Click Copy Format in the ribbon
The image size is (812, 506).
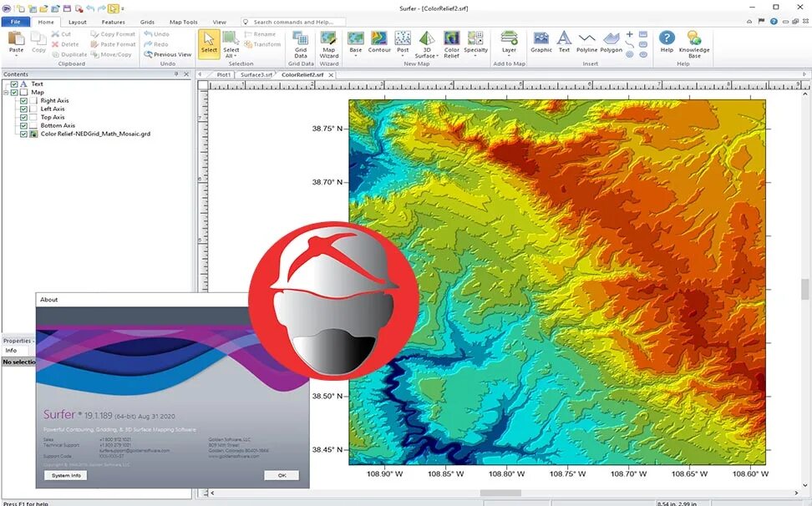[113, 34]
